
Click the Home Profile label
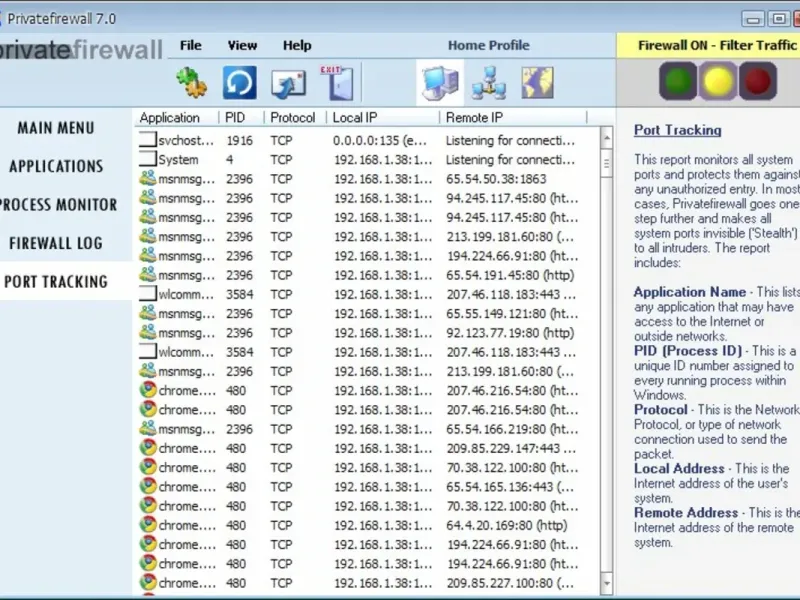(x=489, y=45)
